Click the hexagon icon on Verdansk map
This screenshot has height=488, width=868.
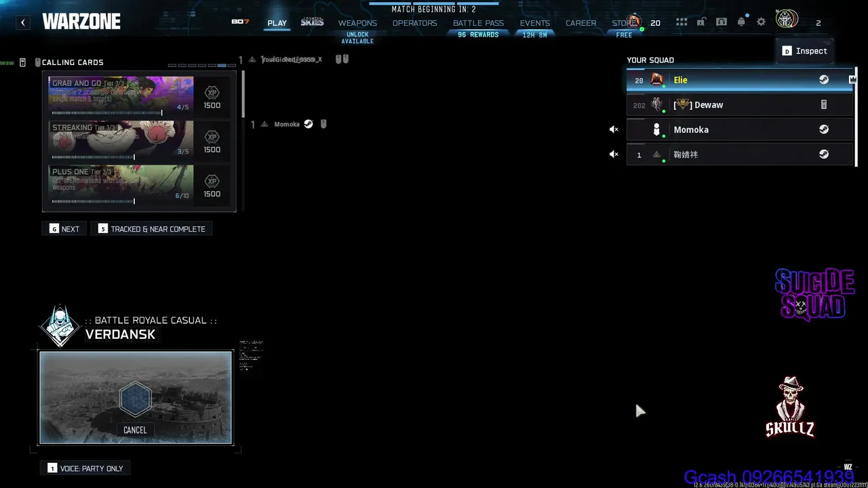coord(135,399)
